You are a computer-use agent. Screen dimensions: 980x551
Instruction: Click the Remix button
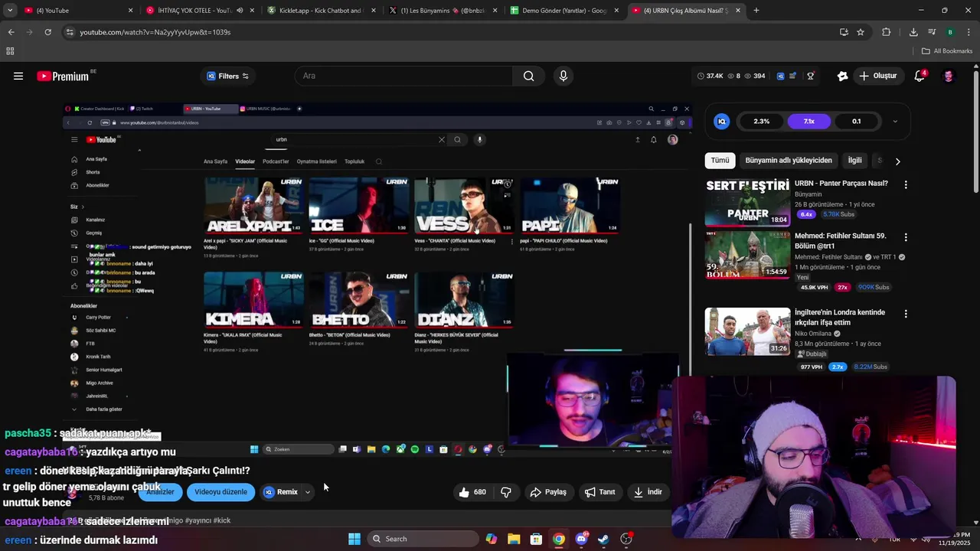coord(281,492)
